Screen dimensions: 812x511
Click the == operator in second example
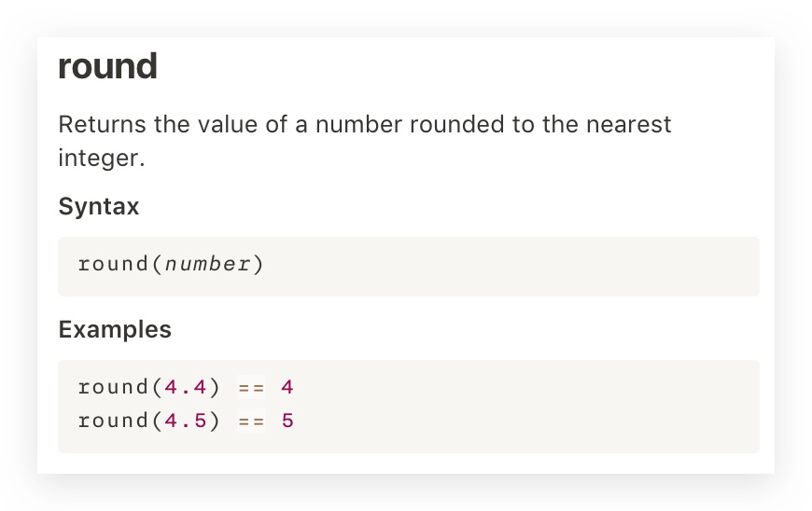[x=251, y=421]
